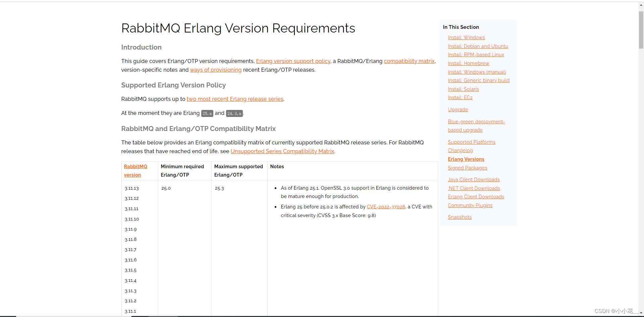644x317 pixels.
Task: Click the 3.11.10 version row
Action: click(132, 219)
